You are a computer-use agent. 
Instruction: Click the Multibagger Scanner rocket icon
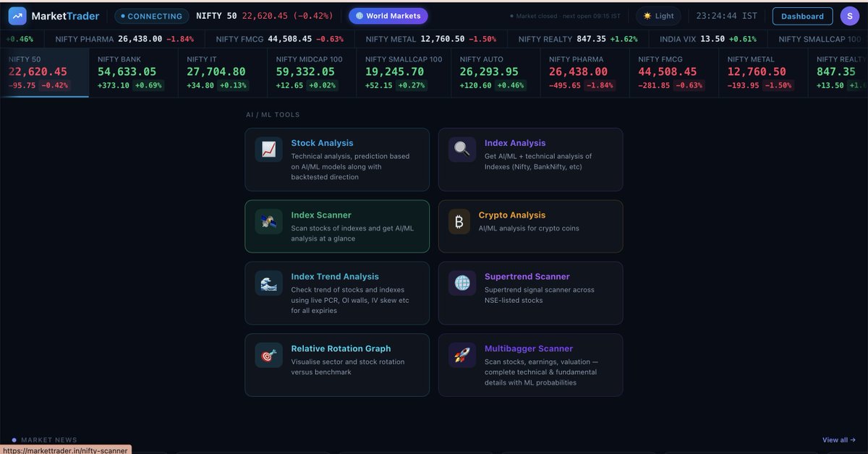click(462, 355)
